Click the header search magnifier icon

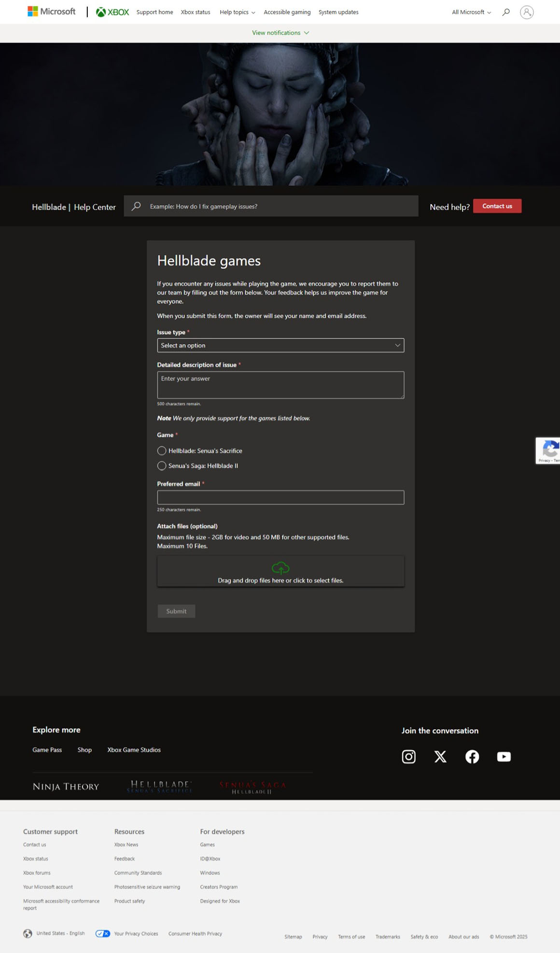[506, 12]
